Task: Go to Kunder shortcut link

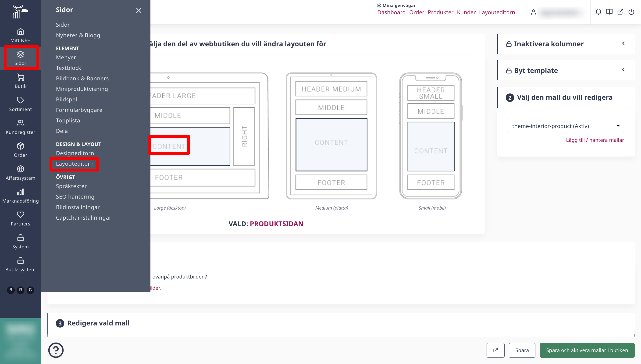Action: pos(466,12)
